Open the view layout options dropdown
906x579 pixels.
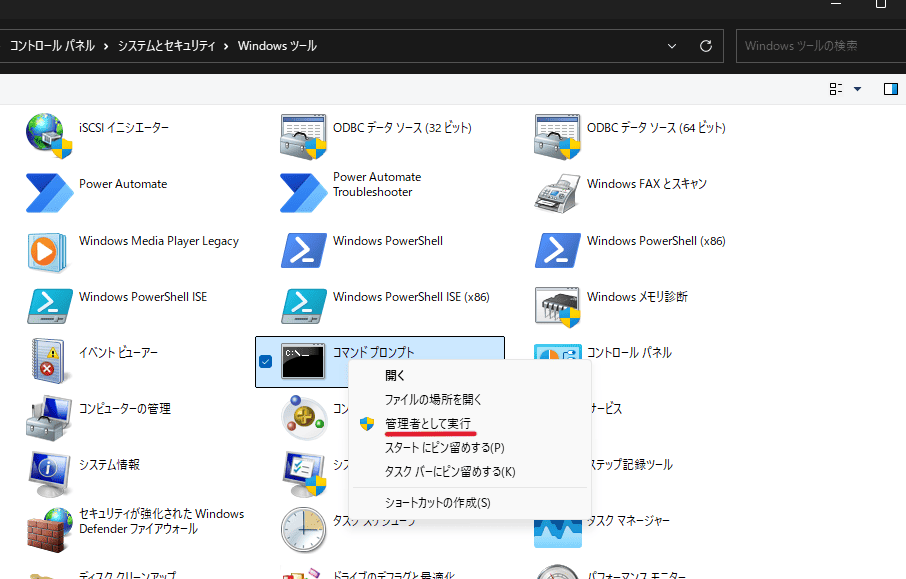pyautogui.click(x=857, y=89)
